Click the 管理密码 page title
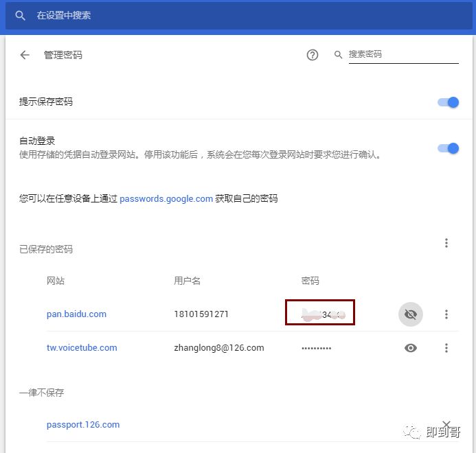 pyautogui.click(x=63, y=55)
